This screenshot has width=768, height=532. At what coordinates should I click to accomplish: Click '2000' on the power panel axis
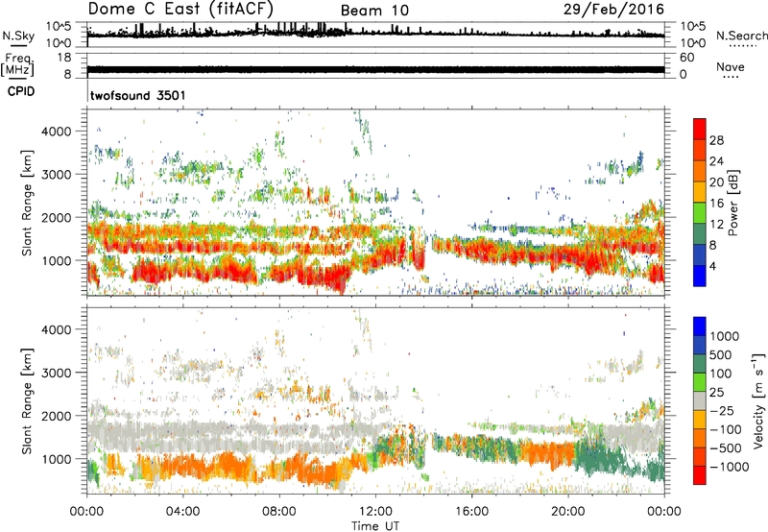tap(56, 217)
